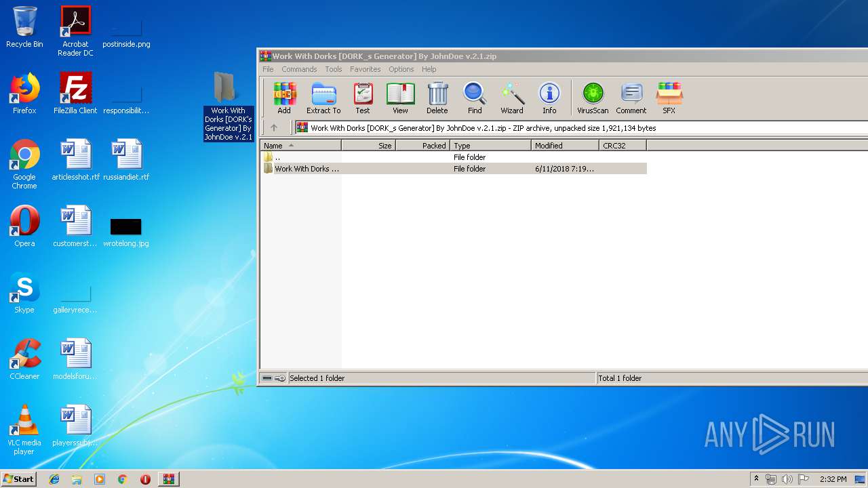Select the VLC media player shortcut
Viewport: 868px width, 488px height.
click(x=24, y=430)
